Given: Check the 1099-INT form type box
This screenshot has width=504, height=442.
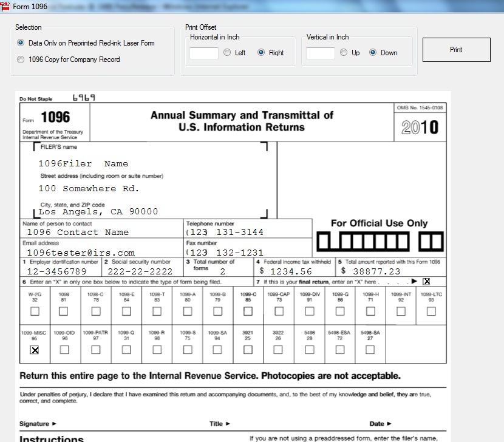Looking at the screenshot, I should 401,311.
